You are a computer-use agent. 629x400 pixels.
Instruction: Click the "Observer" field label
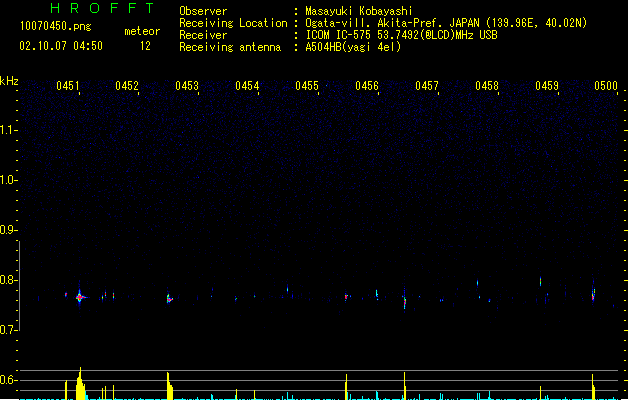point(203,11)
